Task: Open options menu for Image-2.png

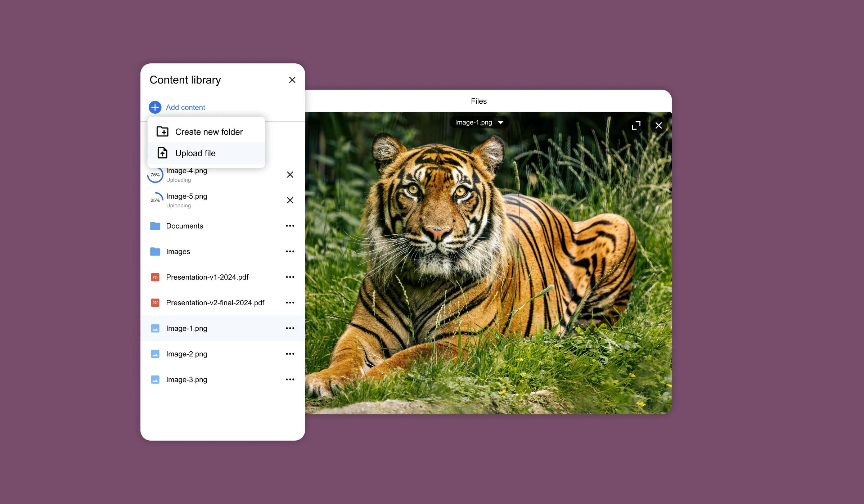Action: [x=290, y=354]
